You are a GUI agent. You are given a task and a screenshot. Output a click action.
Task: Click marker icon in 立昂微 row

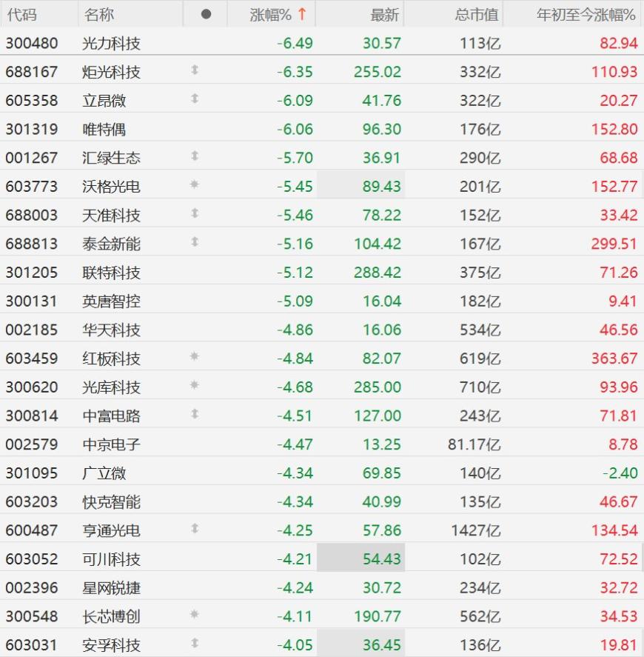(x=194, y=99)
